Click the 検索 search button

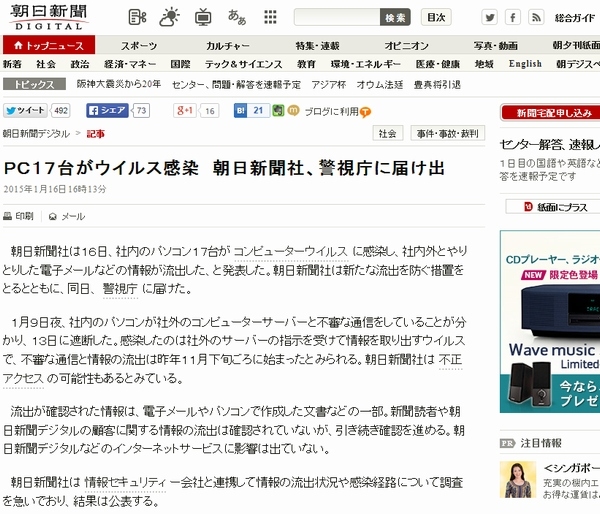click(x=395, y=17)
